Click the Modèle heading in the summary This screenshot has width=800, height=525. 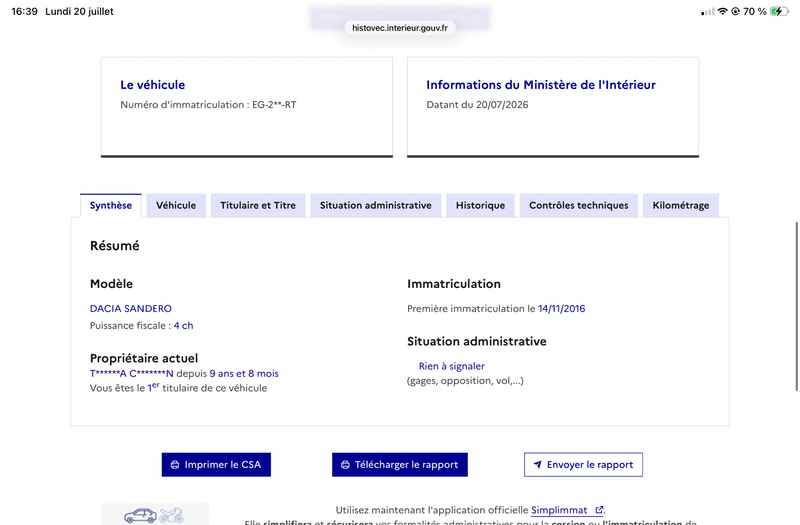click(111, 284)
